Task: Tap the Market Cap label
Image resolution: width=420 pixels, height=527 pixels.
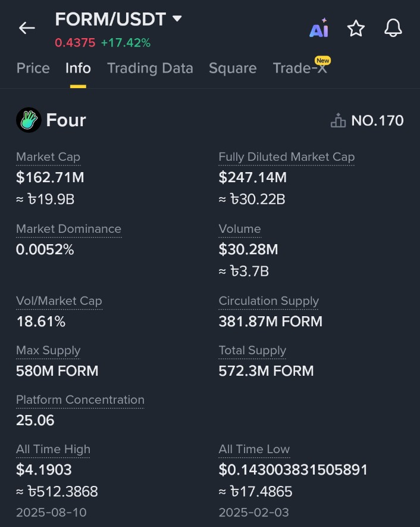Action: tap(48, 157)
